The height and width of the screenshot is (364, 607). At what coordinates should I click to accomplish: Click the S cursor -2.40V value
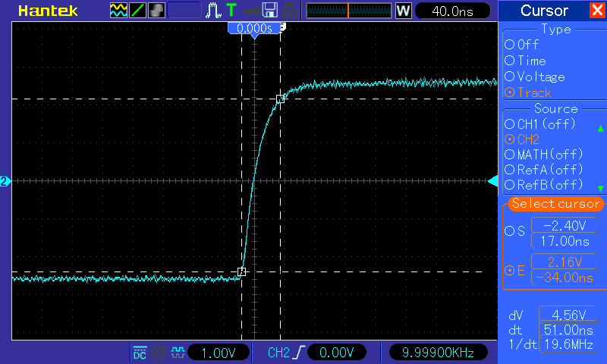[565, 225]
